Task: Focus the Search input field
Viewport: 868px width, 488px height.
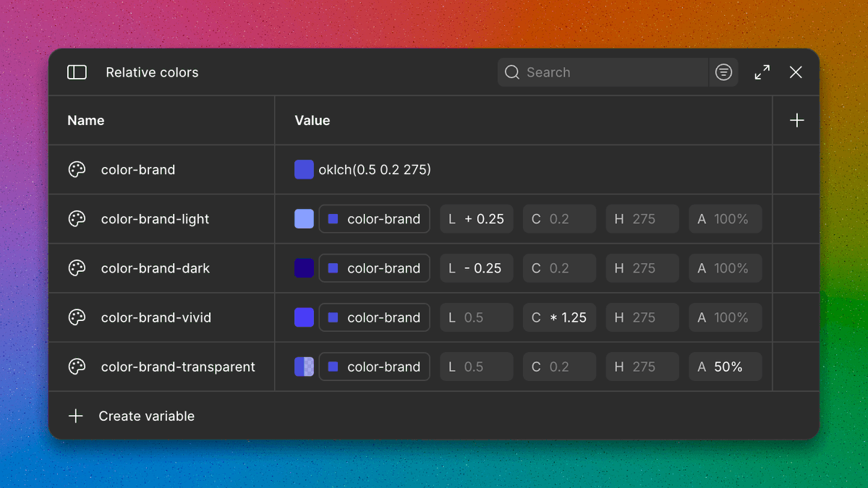Action: (x=603, y=72)
